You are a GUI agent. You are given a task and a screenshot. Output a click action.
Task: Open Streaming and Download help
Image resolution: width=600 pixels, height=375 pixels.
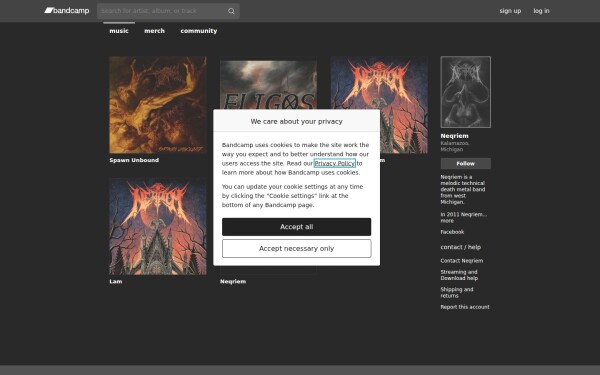click(x=459, y=275)
